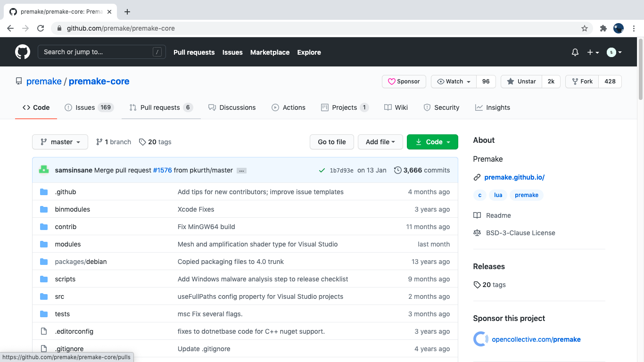Open the Chrome profile avatar
Screen dimensions: 644x362
point(619,28)
